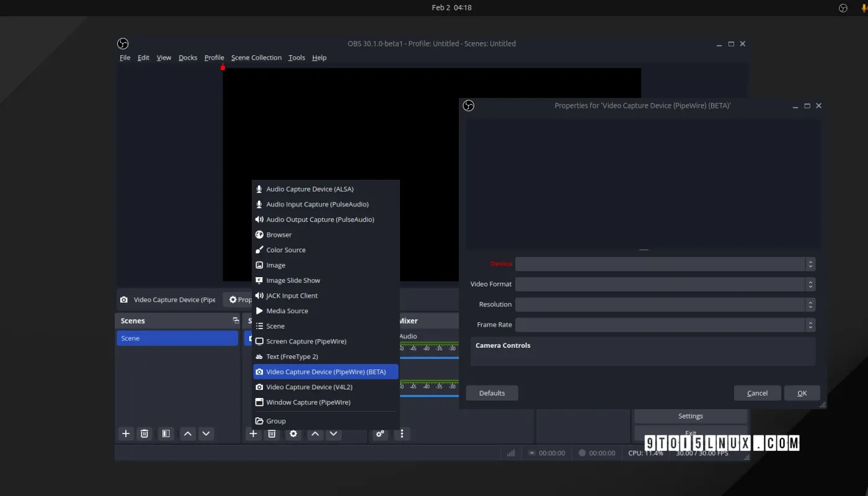
Task: Open source filters via the gear icon
Action: coord(293,434)
